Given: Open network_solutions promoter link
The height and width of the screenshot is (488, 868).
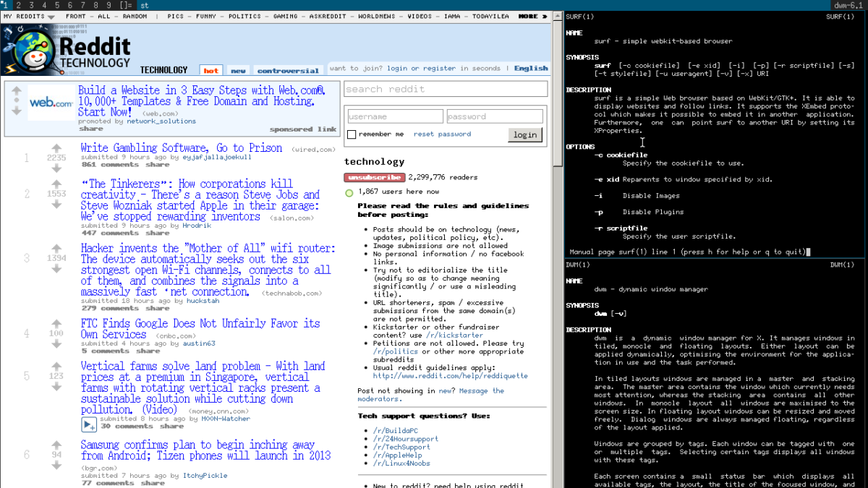Looking at the screenshot, I should (161, 121).
